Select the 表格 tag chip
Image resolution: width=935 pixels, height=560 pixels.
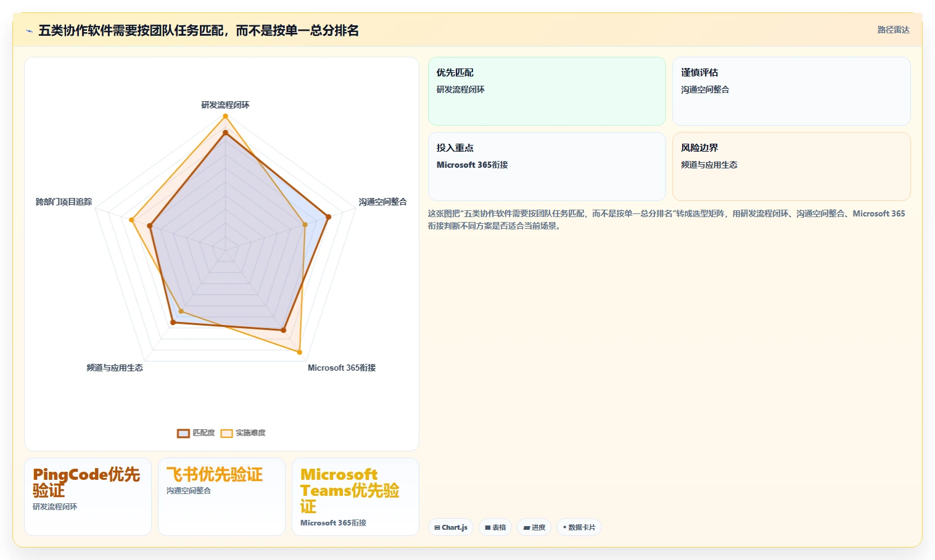[495, 527]
